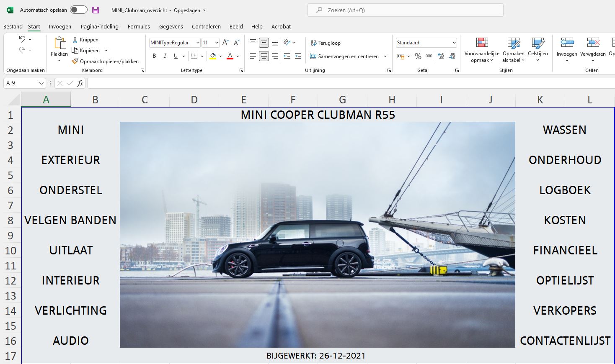Image resolution: width=615 pixels, height=364 pixels.
Task: Open the font size dropdown
Action: pyautogui.click(x=217, y=43)
